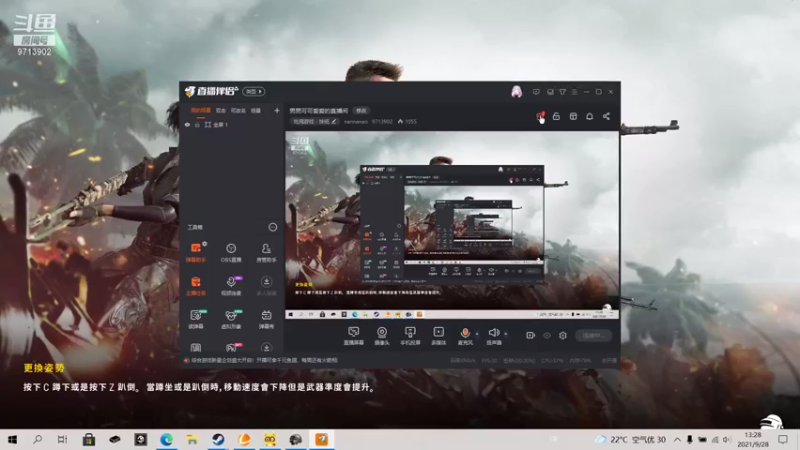The width and height of the screenshot is (800, 450).
Task: Click the live preview canvas
Action: pos(452,225)
